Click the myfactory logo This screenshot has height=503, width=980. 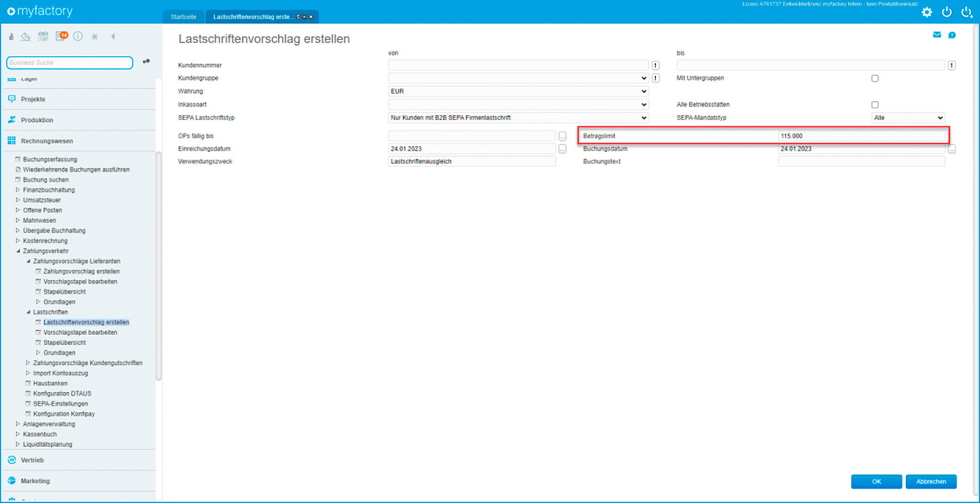click(40, 11)
